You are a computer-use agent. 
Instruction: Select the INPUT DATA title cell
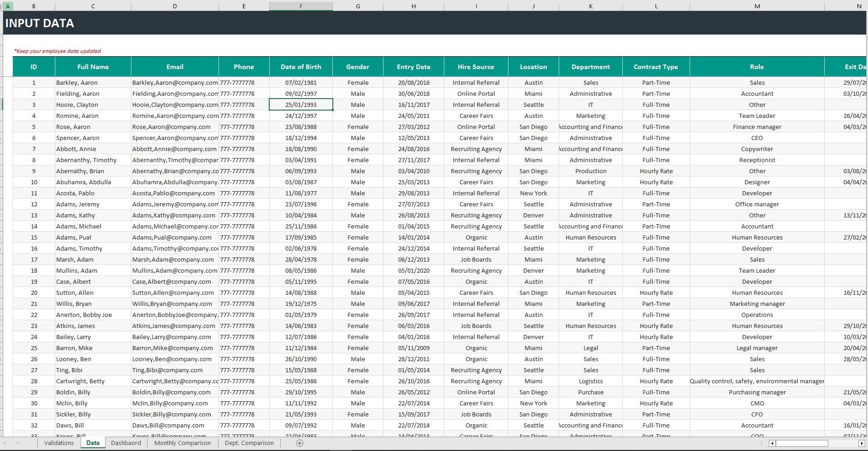tap(40, 23)
